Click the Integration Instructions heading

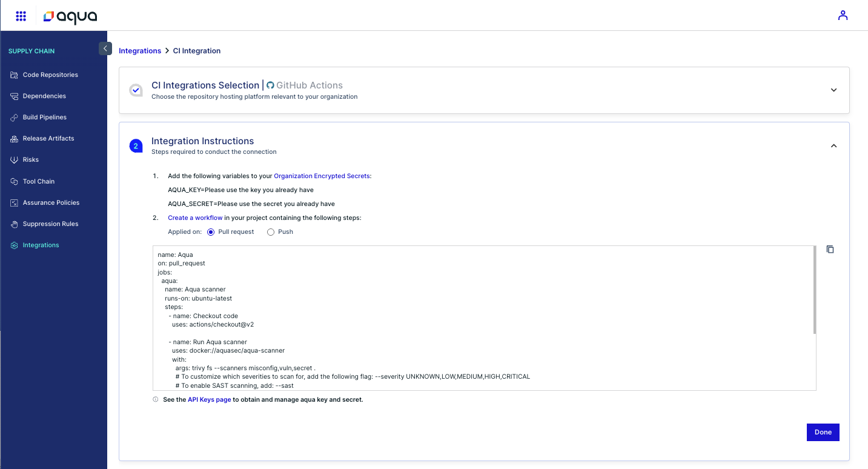pyautogui.click(x=203, y=141)
